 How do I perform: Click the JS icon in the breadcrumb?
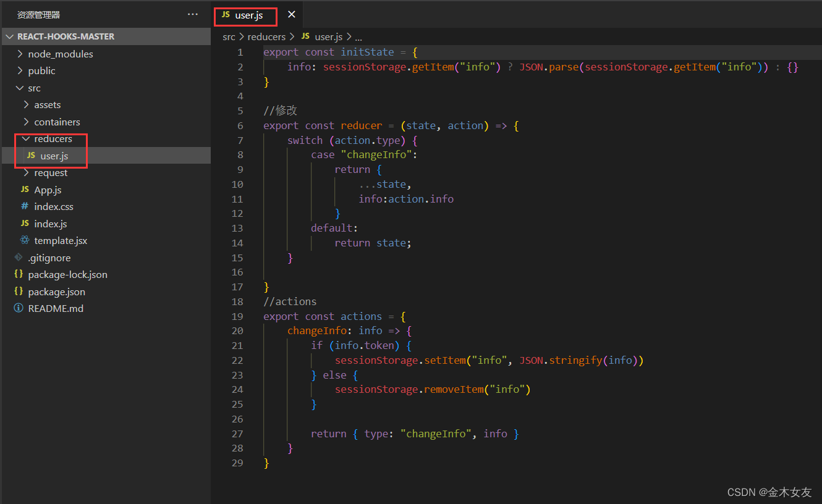(x=305, y=36)
